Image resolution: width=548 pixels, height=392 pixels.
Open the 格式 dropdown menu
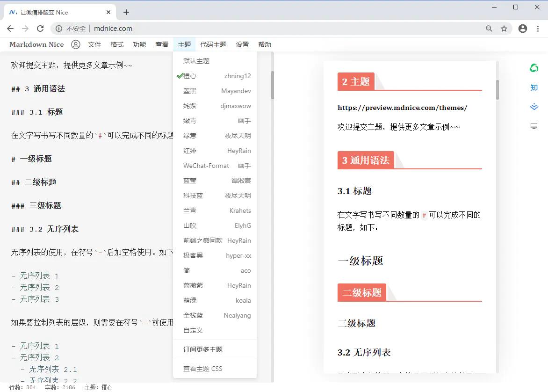click(116, 44)
